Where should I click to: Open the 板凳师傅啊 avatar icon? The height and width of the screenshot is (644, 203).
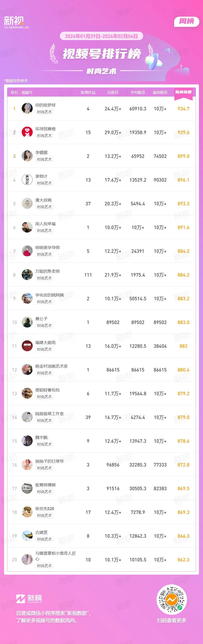coord(27,488)
